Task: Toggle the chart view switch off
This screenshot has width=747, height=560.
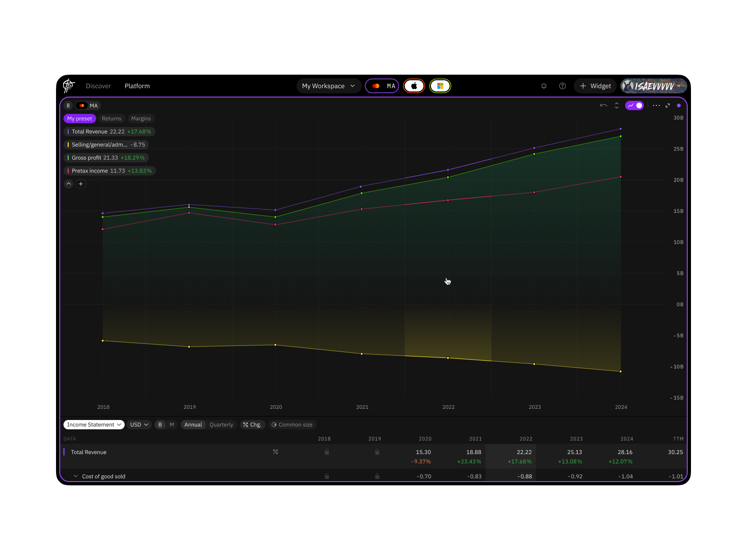Action: [634, 105]
